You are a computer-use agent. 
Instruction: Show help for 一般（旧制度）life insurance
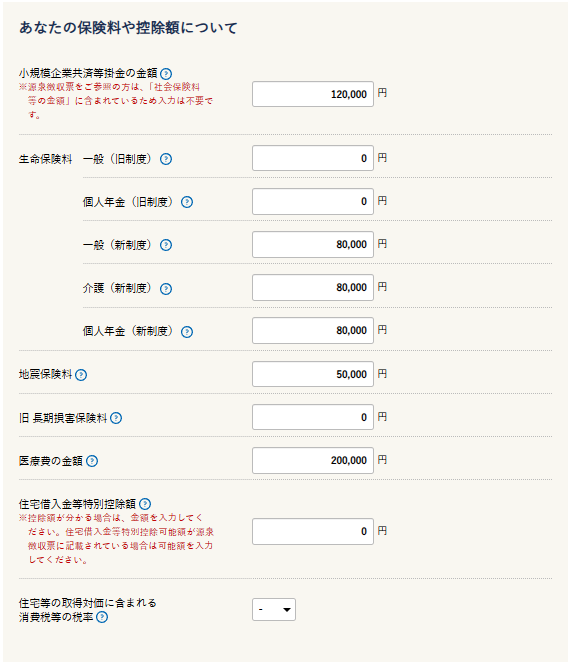pyautogui.click(x=166, y=159)
